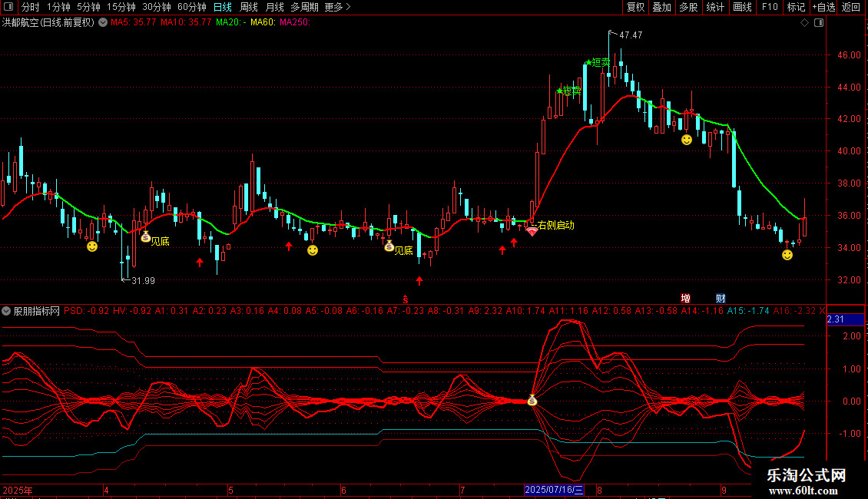
Task: Click the 2.00 indicator axis label
Action: coord(851,336)
